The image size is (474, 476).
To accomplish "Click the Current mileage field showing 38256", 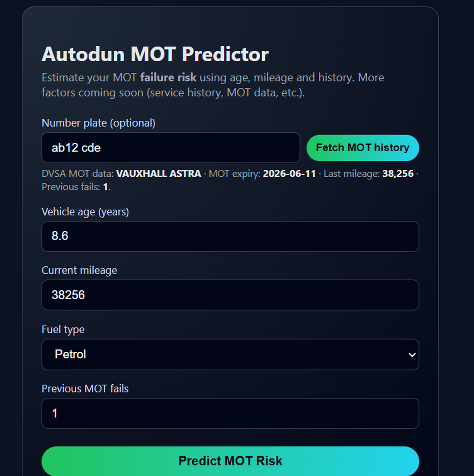I will coord(230,295).
